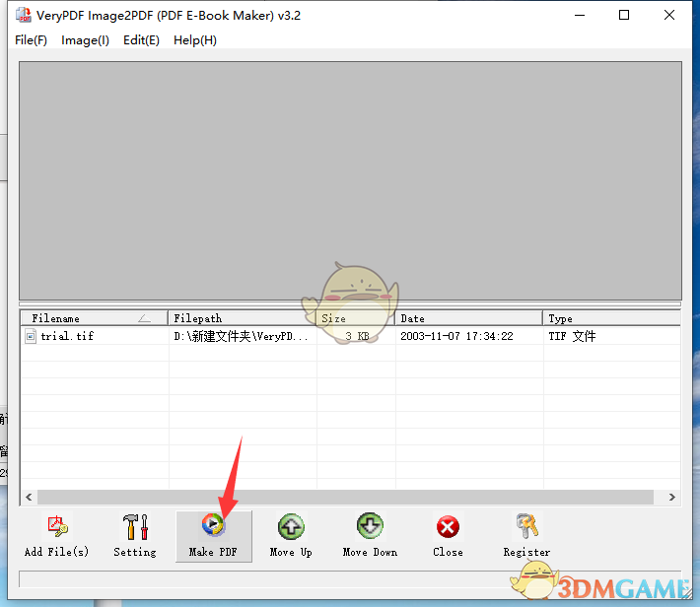Click the TIF 文件 type cell
The image size is (700, 607).
pos(572,336)
